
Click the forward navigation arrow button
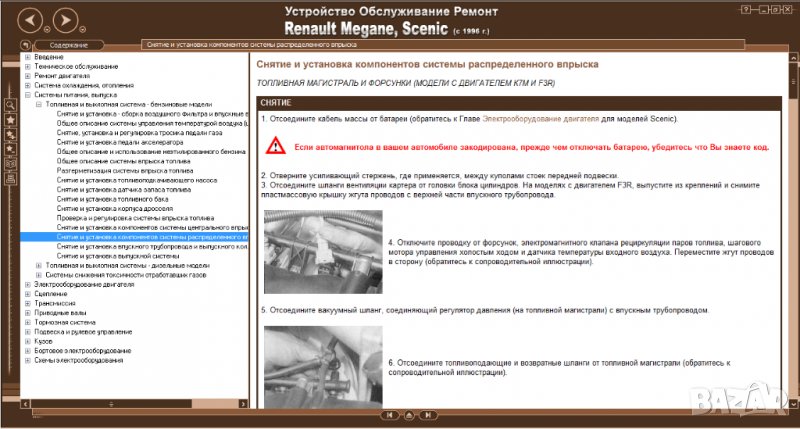click(64, 19)
